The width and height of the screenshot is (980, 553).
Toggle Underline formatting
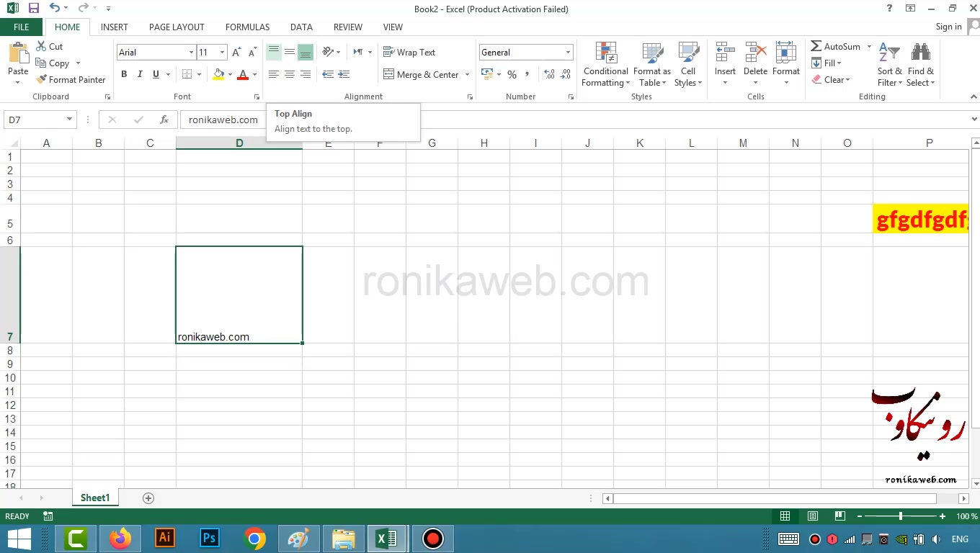[156, 74]
